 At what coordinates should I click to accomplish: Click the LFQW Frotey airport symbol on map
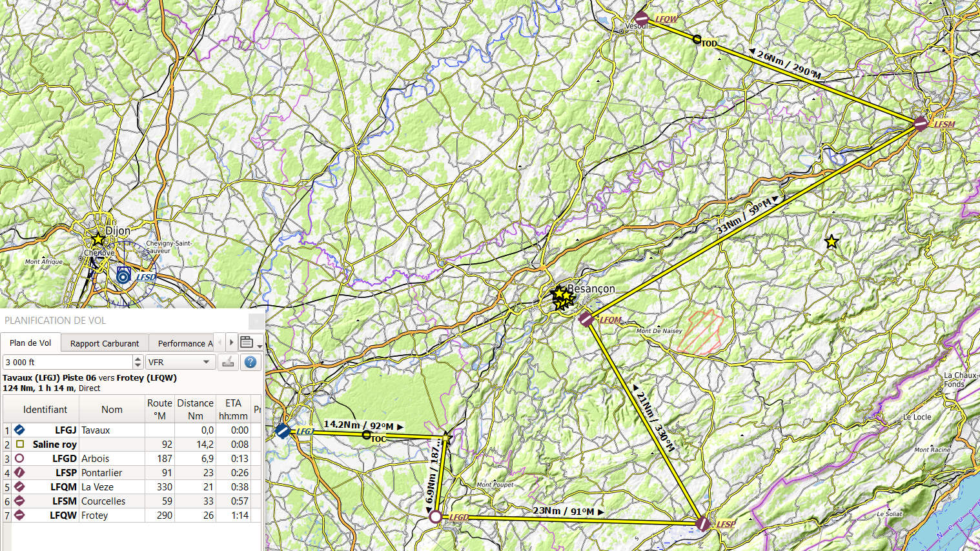[x=640, y=18]
